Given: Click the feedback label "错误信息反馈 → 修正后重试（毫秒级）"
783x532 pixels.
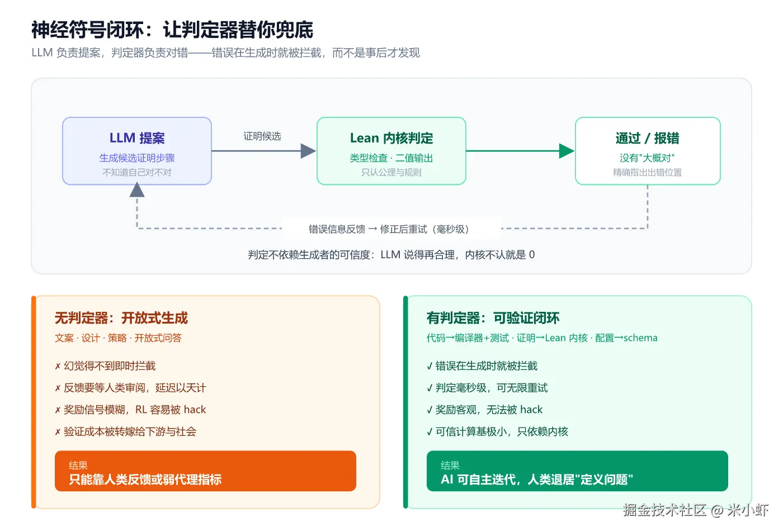Looking at the screenshot, I should click(x=391, y=229).
